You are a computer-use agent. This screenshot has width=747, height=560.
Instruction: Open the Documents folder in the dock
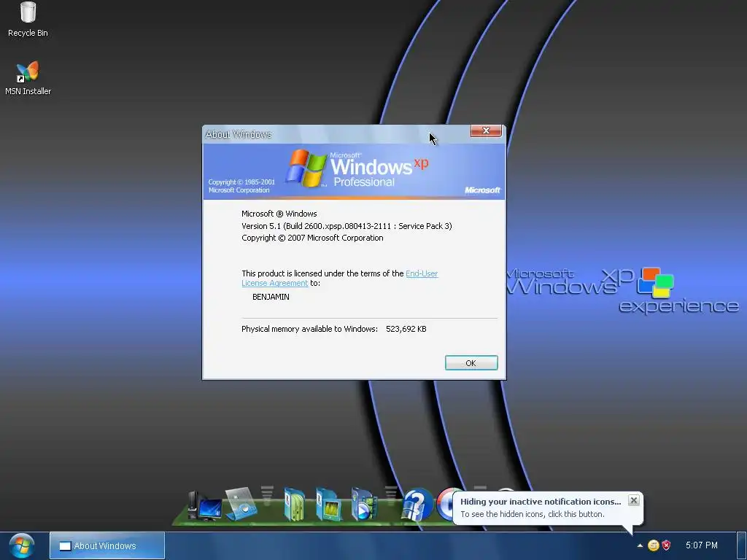[x=295, y=504]
